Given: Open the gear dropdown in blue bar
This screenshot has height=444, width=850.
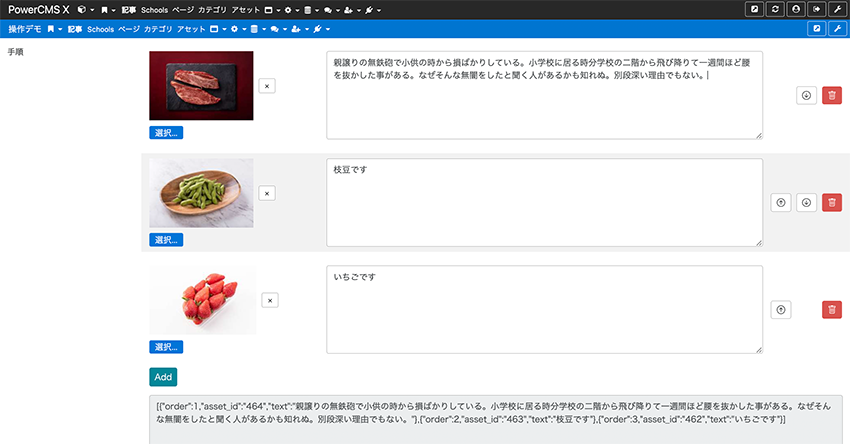Looking at the screenshot, I should coord(238,29).
